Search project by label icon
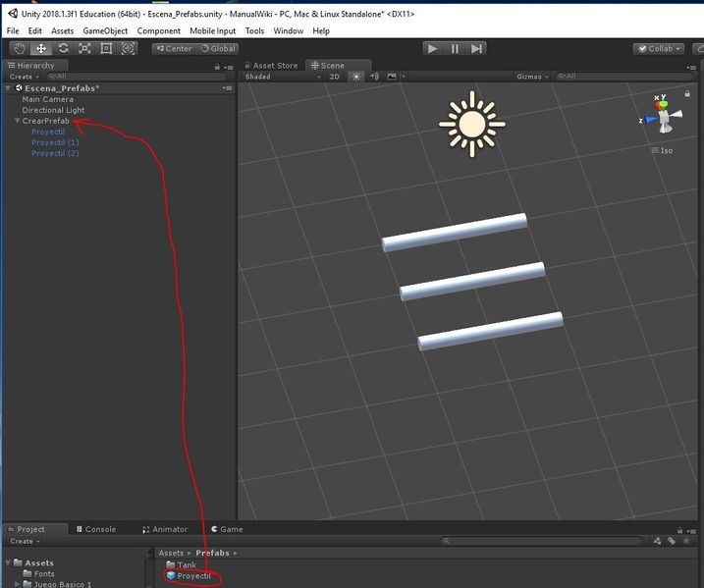Viewport: 704px width, 588px height. (x=672, y=541)
